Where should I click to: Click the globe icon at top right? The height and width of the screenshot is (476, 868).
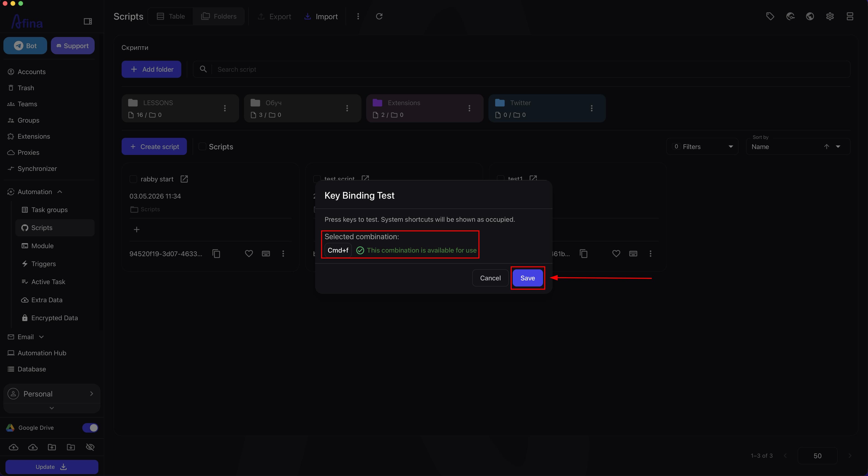click(810, 16)
